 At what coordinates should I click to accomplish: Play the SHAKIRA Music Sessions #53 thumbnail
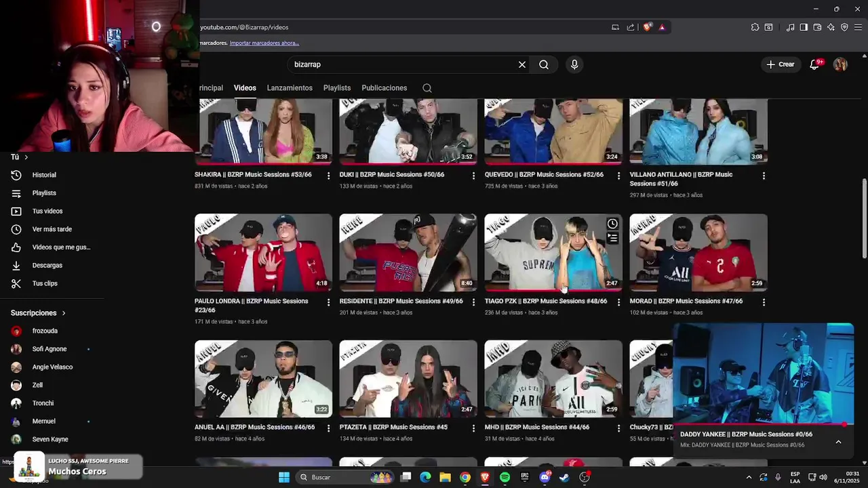(x=263, y=131)
